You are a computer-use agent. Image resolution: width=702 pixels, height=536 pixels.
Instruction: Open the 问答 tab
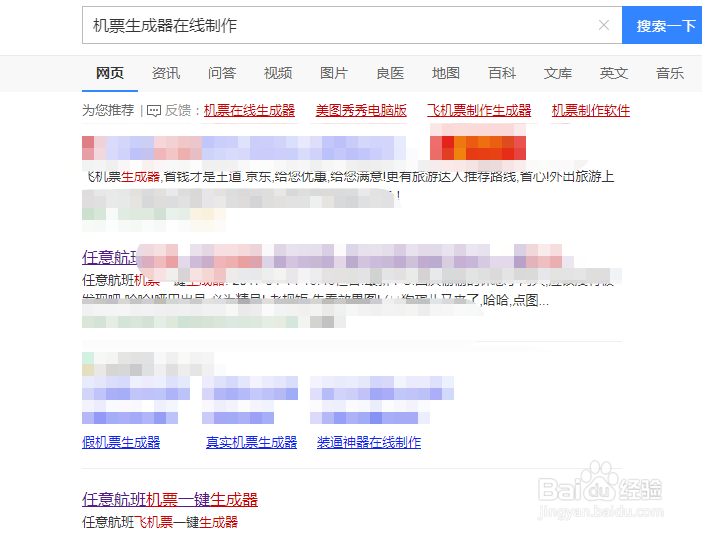222,73
